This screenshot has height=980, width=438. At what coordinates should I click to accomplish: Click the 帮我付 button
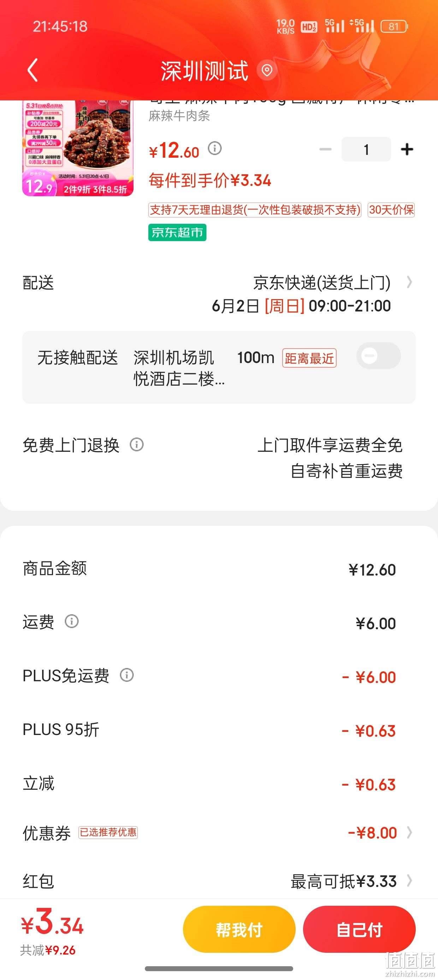point(239,929)
